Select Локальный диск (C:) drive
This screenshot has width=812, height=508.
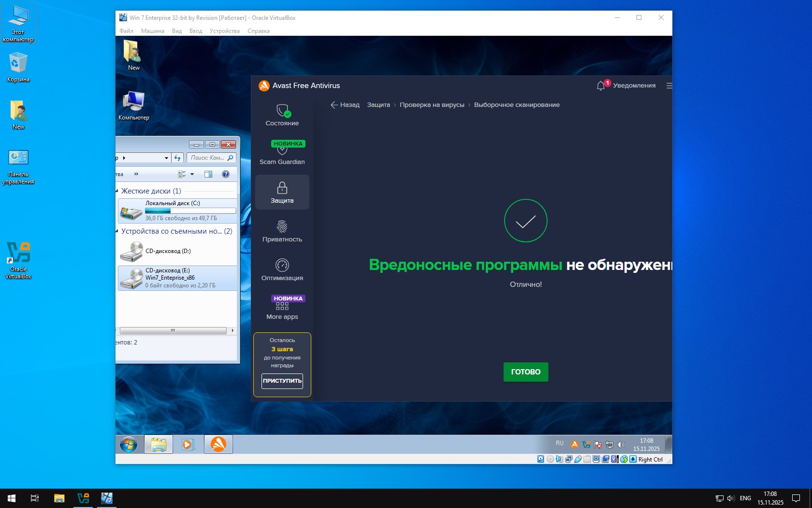(178, 211)
